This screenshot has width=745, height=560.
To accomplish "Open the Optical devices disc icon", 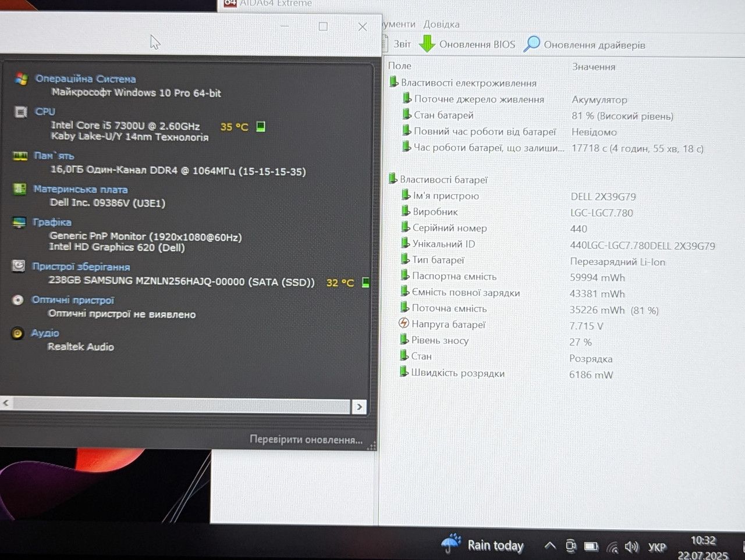I will pyautogui.click(x=18, y=300).
